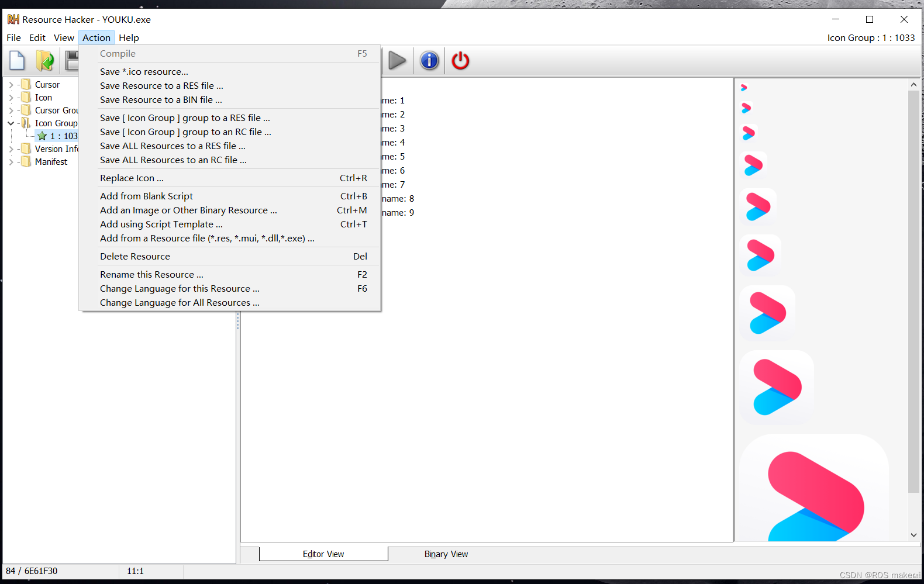Click the preview scrollbar down arrow
This screenshot has height=584, width=924.
pos(913,535)
